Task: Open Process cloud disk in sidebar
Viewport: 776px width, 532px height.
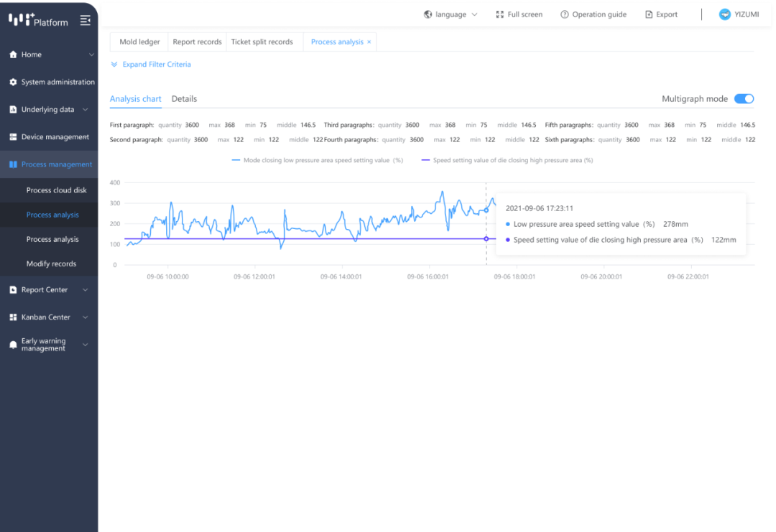Action: click(x=57, y=190)
